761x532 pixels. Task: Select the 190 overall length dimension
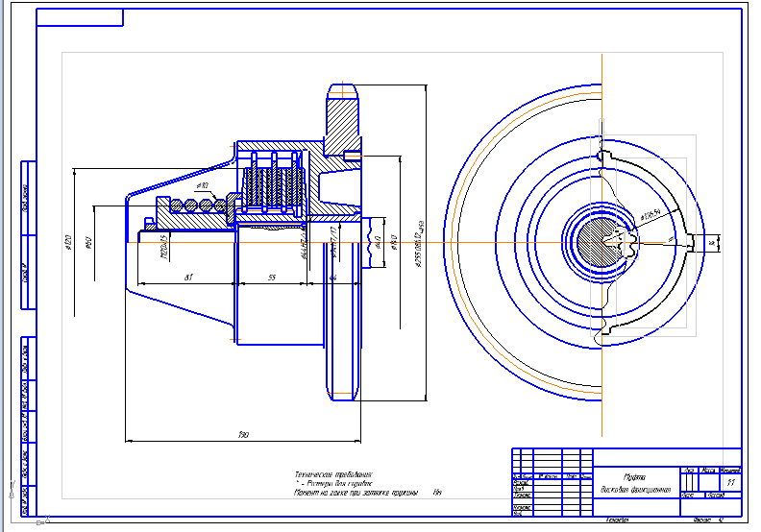(244, 437)
